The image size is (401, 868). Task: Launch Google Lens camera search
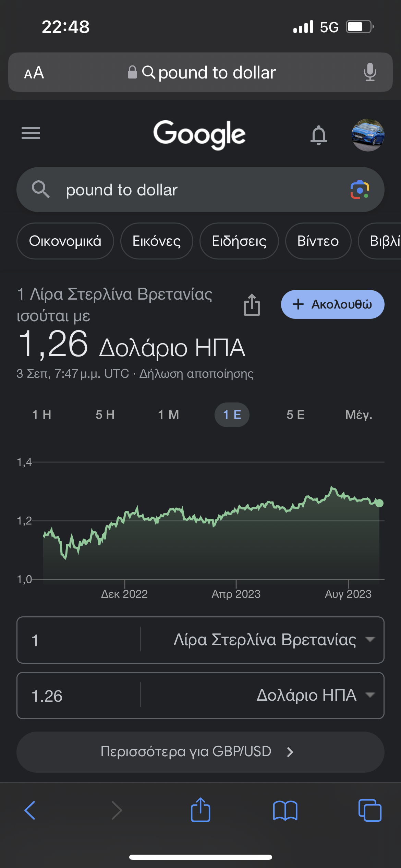pos(359,190)
